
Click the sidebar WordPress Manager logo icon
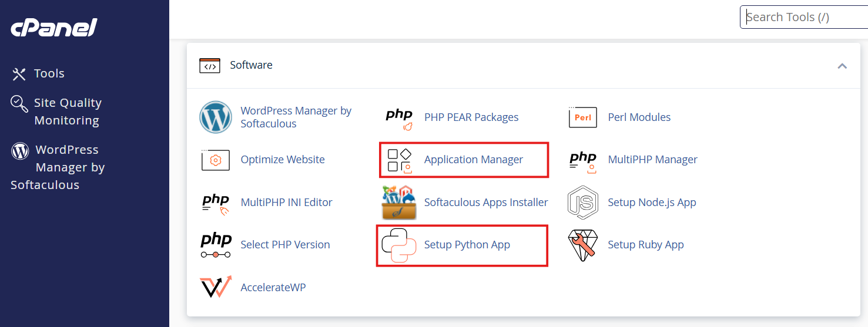[20, 151]
